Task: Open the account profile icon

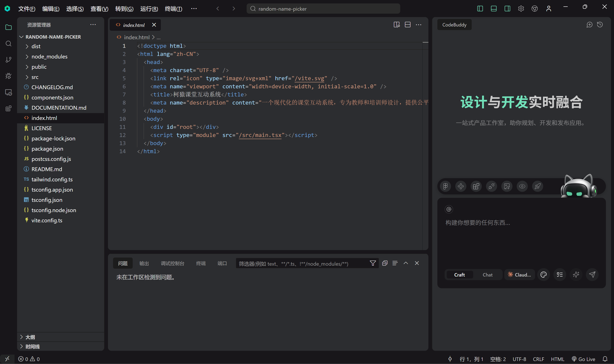Action: pos(549,9)
